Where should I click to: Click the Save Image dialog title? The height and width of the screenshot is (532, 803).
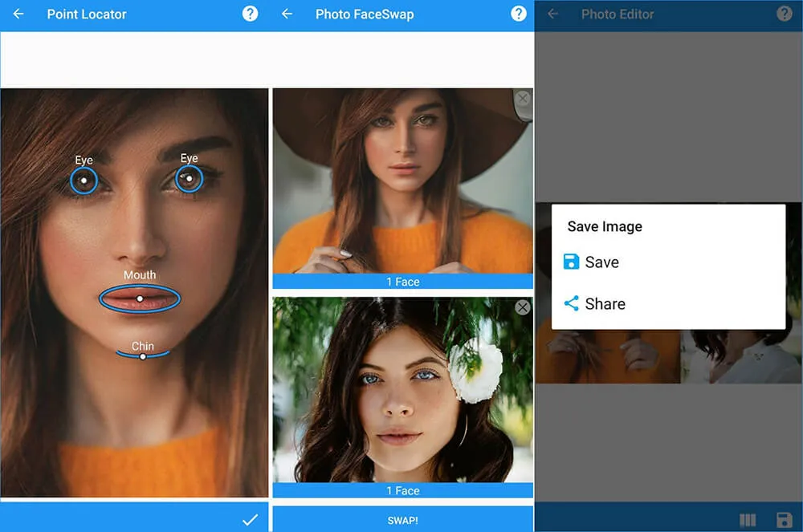[605, 226]
